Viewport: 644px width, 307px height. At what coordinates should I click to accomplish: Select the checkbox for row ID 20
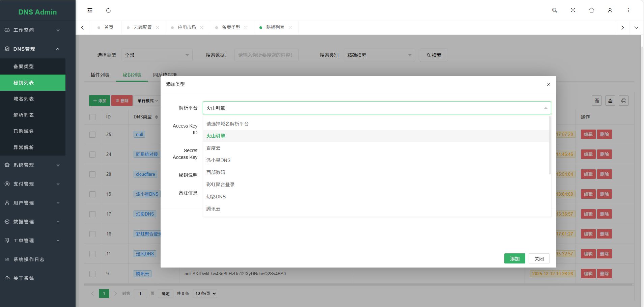pyautogui.click(x=92, y=174)
